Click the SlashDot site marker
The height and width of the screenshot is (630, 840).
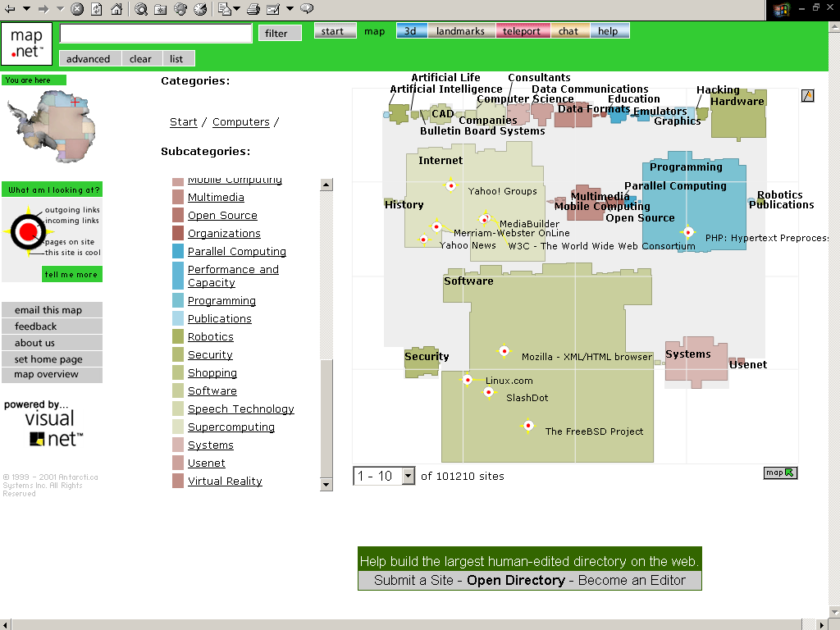point(488,392)
